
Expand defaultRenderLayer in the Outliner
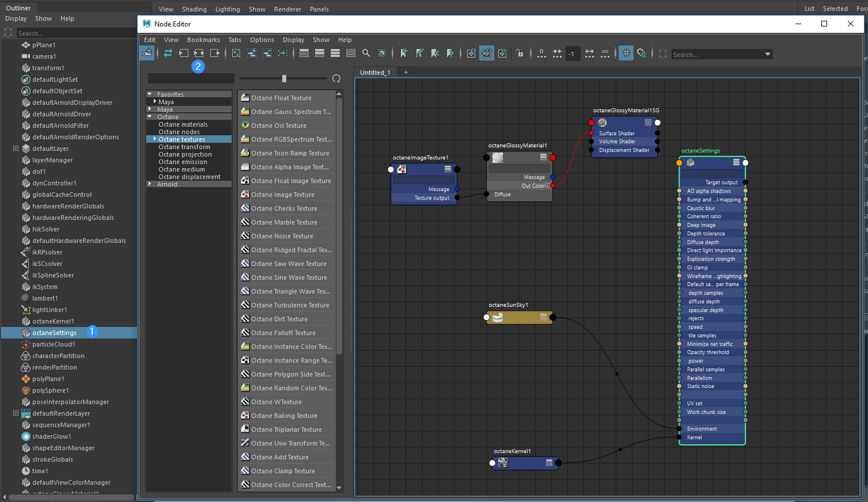click(x=16, y=413)
